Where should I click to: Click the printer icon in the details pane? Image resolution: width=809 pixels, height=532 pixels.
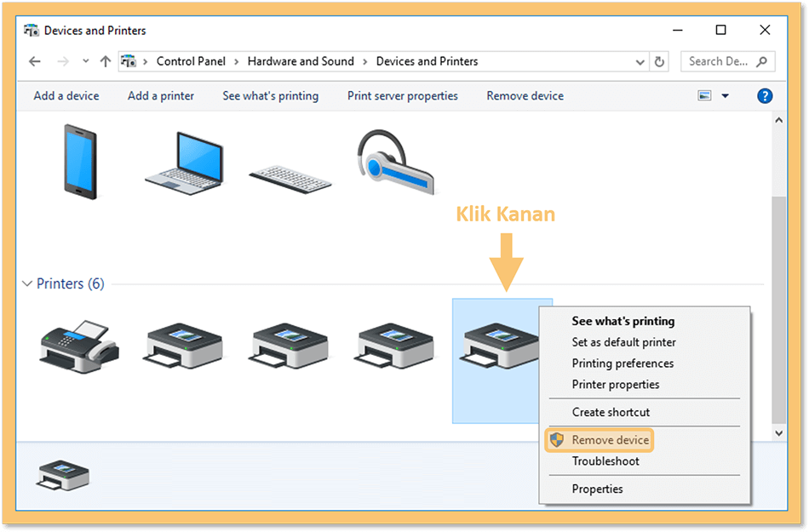tap(63, 475)
